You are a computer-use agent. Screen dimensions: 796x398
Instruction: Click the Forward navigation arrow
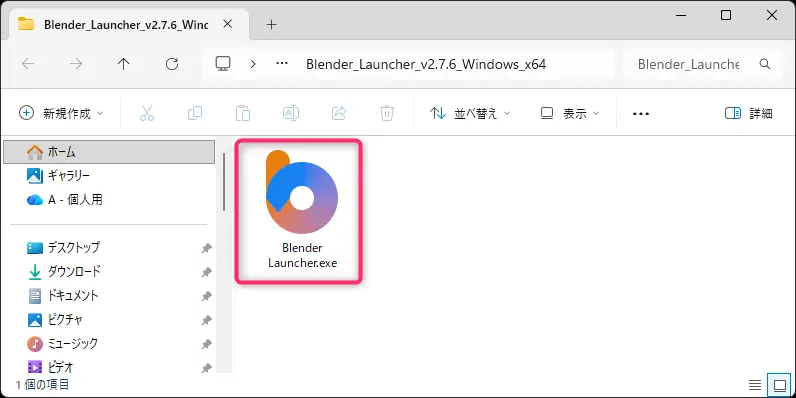[x=76, y=64]
